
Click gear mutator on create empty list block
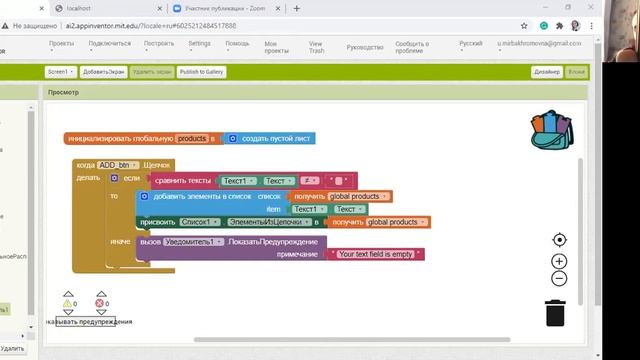pos(233,138)
